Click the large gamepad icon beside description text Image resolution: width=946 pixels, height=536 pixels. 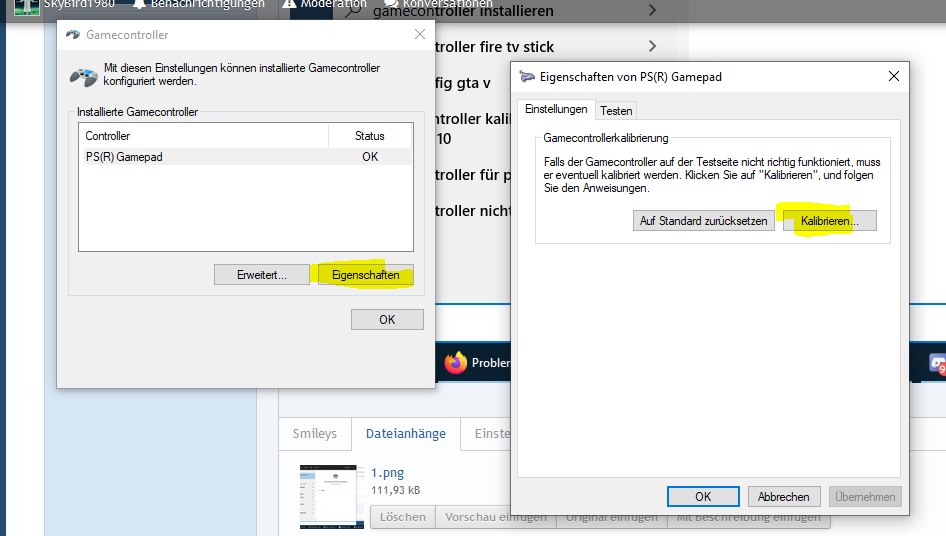pyautogui.click(x=83, y=77)
